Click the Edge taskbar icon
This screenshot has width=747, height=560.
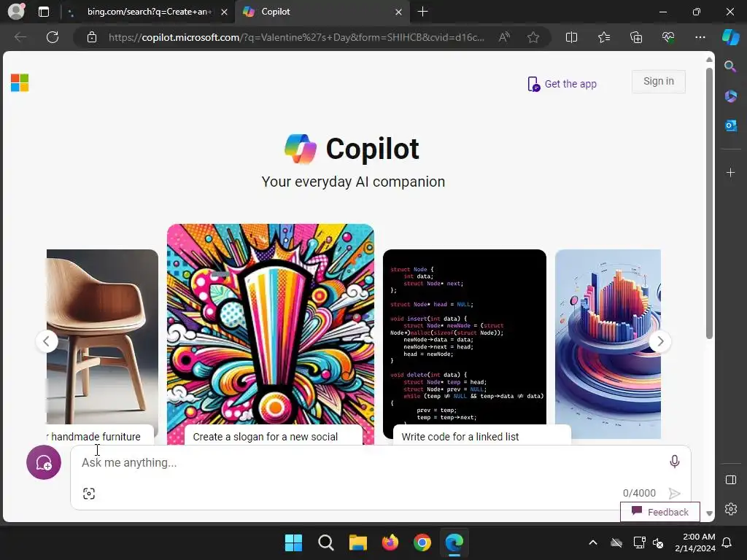(x=454, y=542)
